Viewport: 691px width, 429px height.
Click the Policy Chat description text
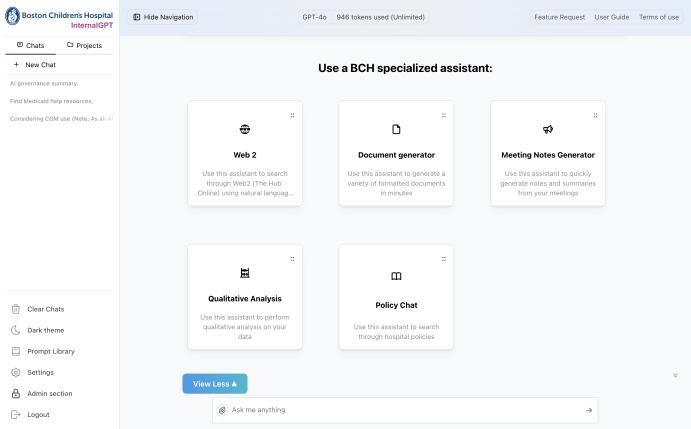click(x=396, y=332)
